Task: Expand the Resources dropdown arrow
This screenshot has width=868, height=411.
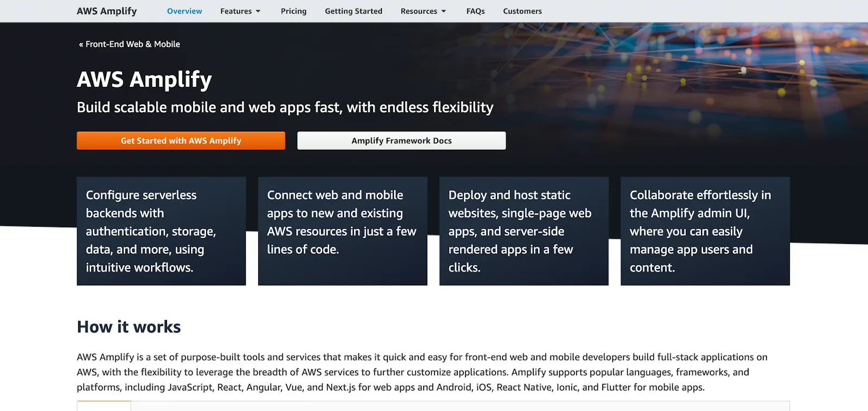Action: [x=444, y=11]
